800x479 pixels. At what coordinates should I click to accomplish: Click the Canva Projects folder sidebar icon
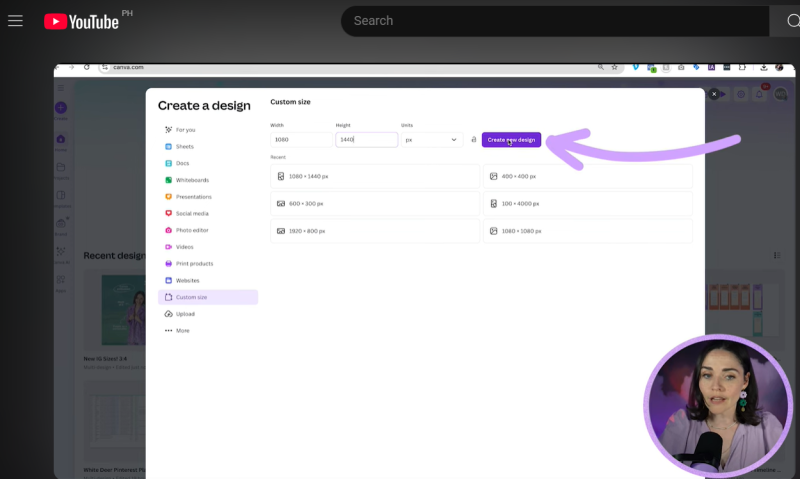click(61, 167)
